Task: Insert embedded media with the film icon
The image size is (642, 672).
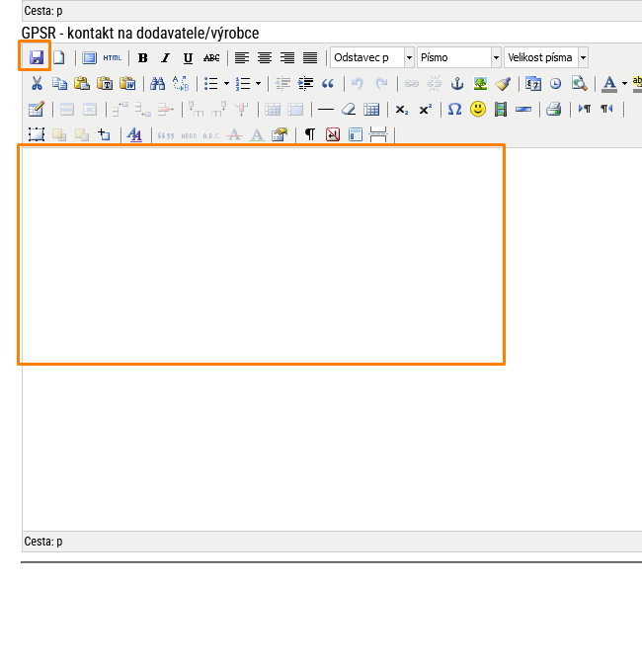Action: tap(501, 110)
